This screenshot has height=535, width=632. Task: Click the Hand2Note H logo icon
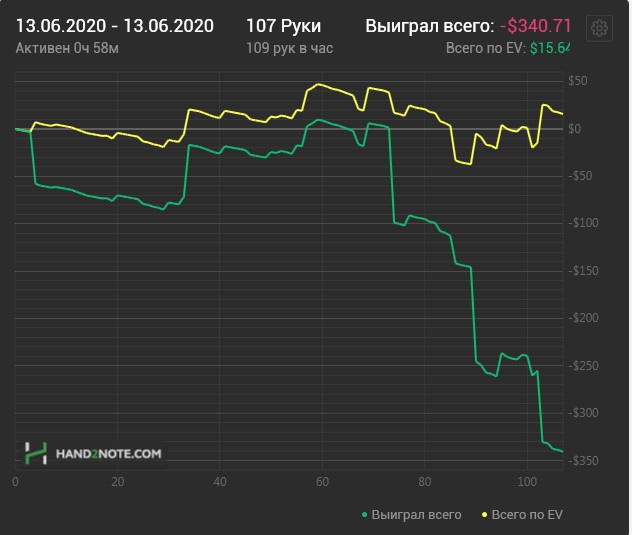pos(36,453)
